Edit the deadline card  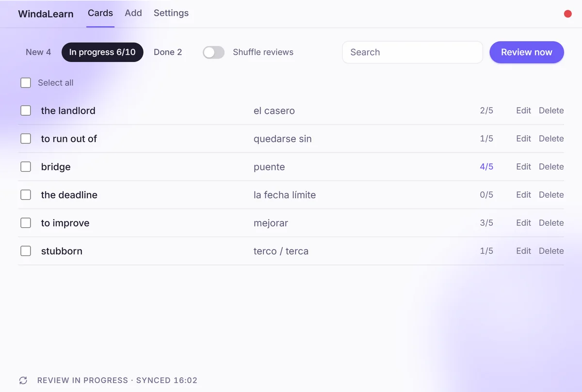point(523,195)
